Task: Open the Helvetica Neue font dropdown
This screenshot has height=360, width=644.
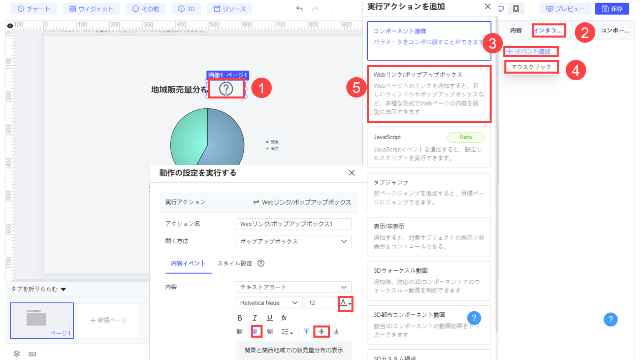Action: (x=269, y=303)
